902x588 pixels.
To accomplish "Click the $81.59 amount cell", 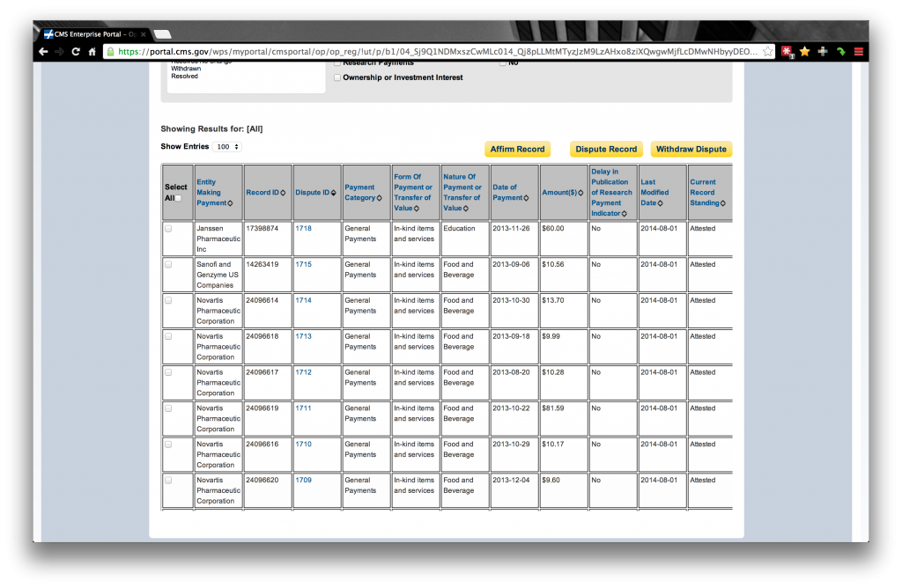I will (564, 418).
